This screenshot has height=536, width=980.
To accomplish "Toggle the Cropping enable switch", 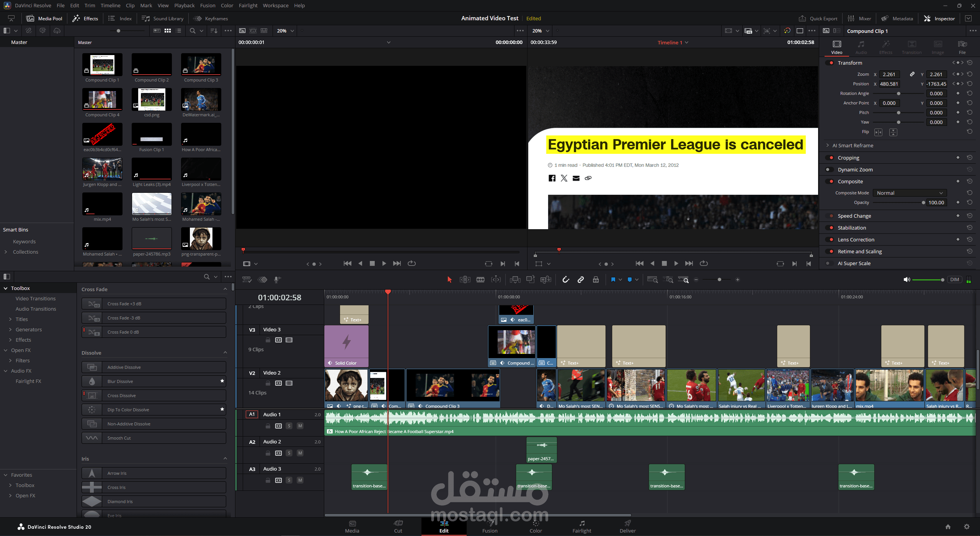I will pyautogui.click(x=830, y=158).
